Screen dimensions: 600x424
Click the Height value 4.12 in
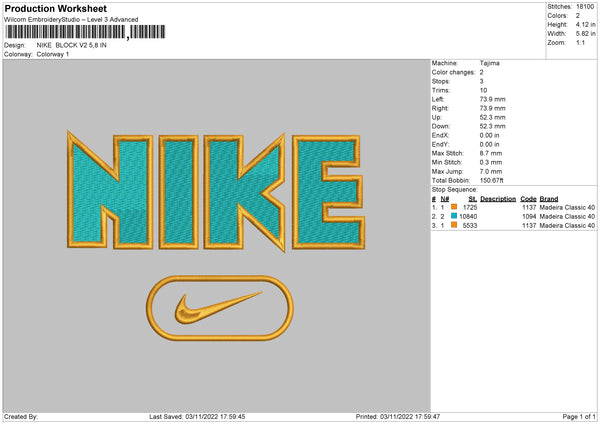tap(585, 24)
